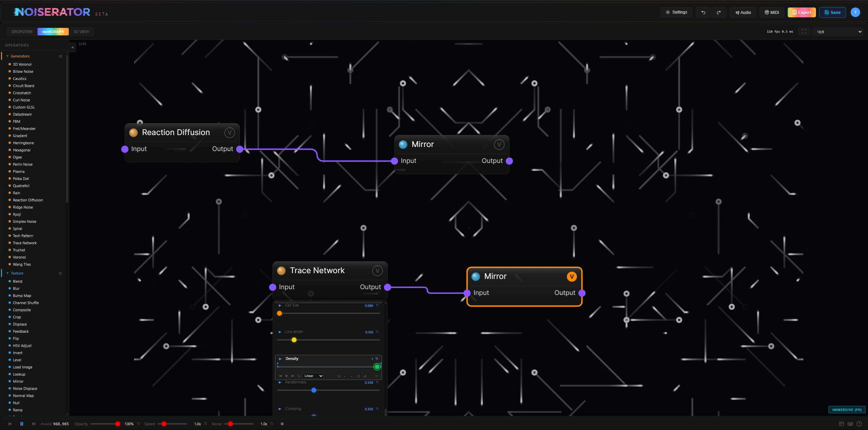Image resolution: width=868 pixels, height=430 pixels.
Task: Click the redo arrow in the top bar
Action: coord(719,12)
